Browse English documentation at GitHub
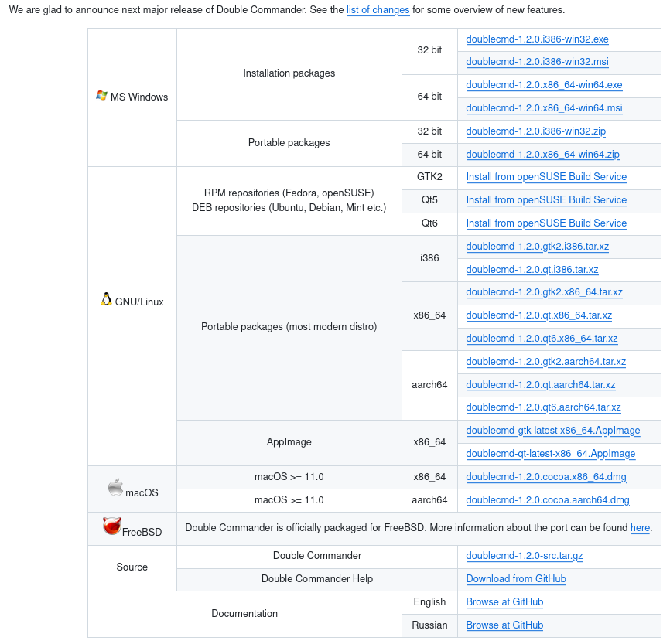Screen dimensions: 670x644 click(504, 602)
